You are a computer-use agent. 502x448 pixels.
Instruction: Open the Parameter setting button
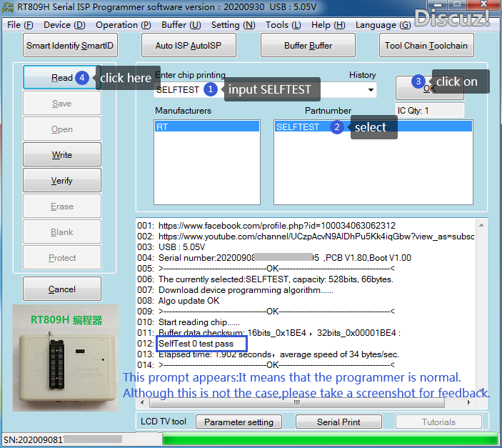click(x=239, y=422)
